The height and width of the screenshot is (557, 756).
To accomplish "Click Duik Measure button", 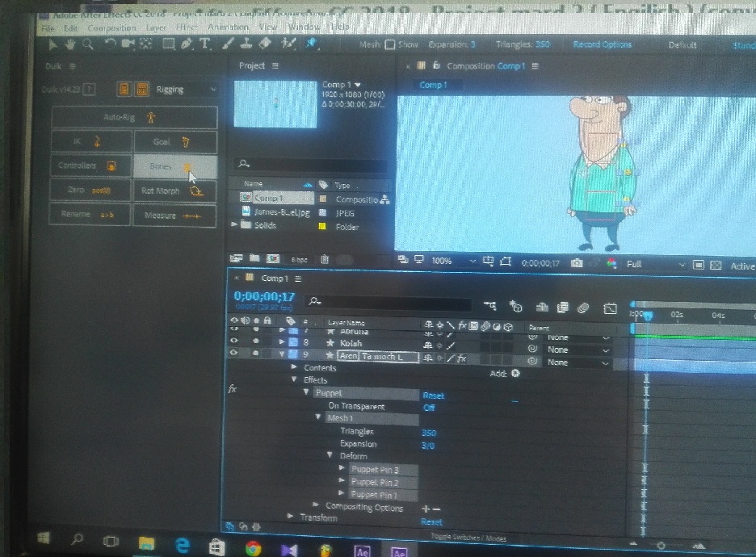I will pyautogui.click(x=174, y=216).
